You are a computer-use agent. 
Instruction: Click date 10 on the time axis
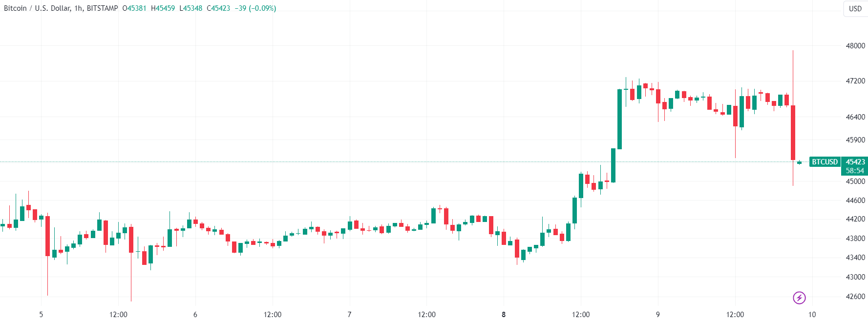(812, 315)
